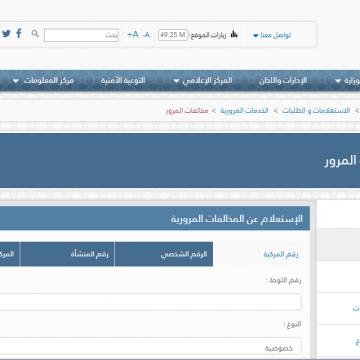Image resolution: width=360 pixels, height=360 pixels.
Task: Click the زيارات الموقع label
Action: tap(209, 35)
